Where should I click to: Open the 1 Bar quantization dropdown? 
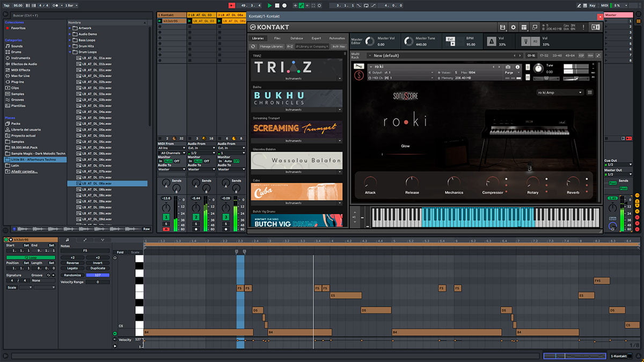point(71,5)
